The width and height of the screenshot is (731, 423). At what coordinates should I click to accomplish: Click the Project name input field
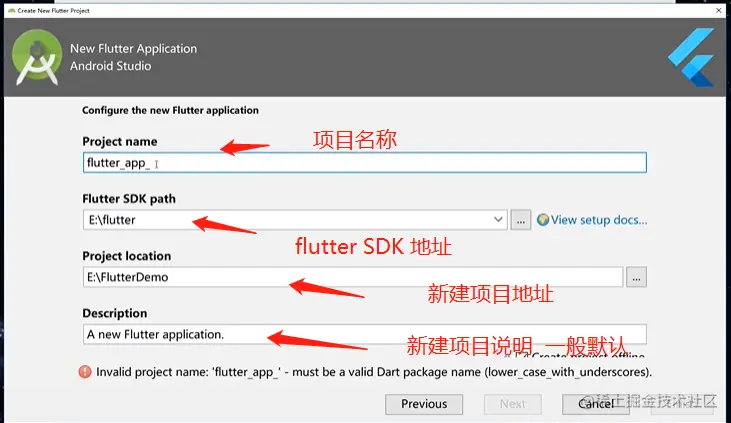365,163
